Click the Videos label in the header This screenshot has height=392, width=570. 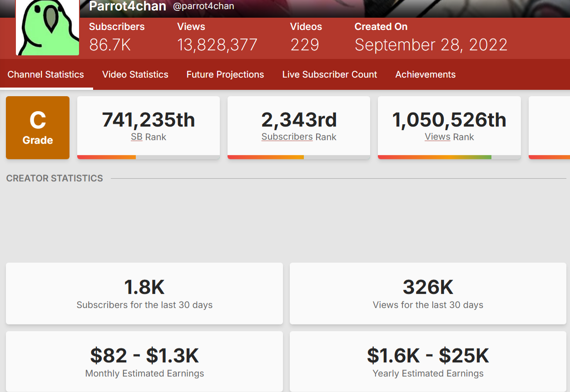306,27
